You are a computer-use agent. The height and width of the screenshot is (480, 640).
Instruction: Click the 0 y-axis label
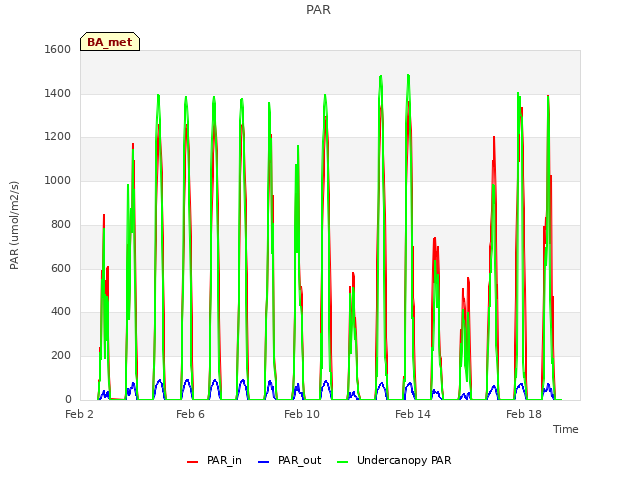point(68,399)
